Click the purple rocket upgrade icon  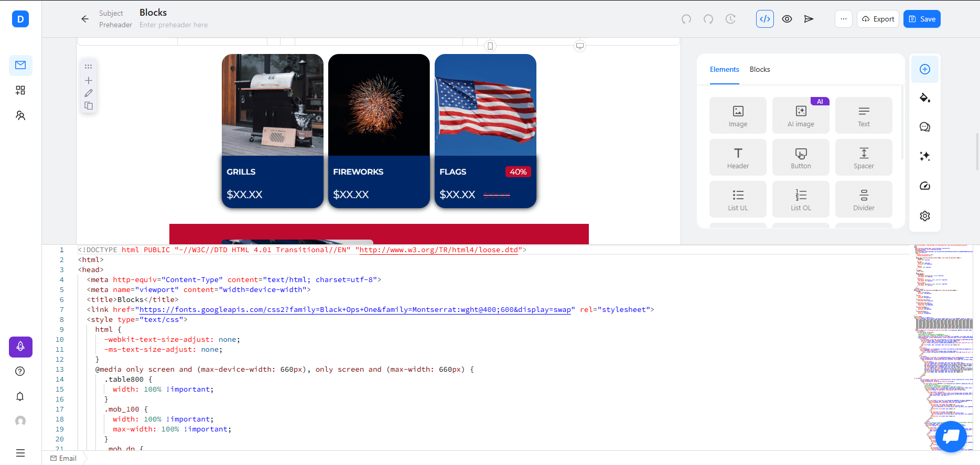pyautogui.click(x=20, y=347)
